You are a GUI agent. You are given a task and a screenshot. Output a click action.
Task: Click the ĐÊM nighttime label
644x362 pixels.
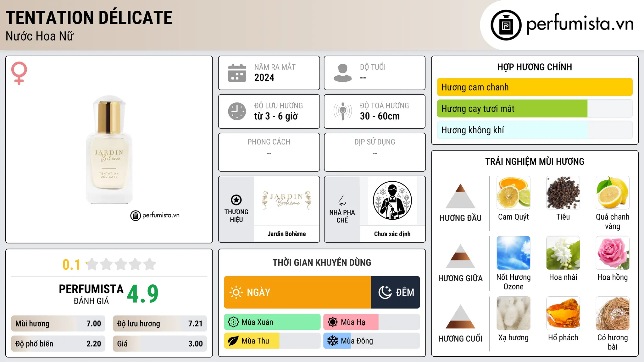pyautogui.click(x=405, y=292)
